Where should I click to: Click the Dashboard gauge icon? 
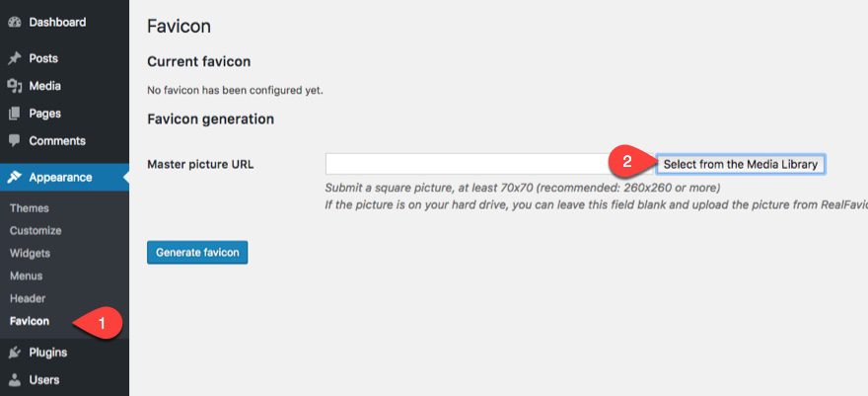tap(15, 22)
